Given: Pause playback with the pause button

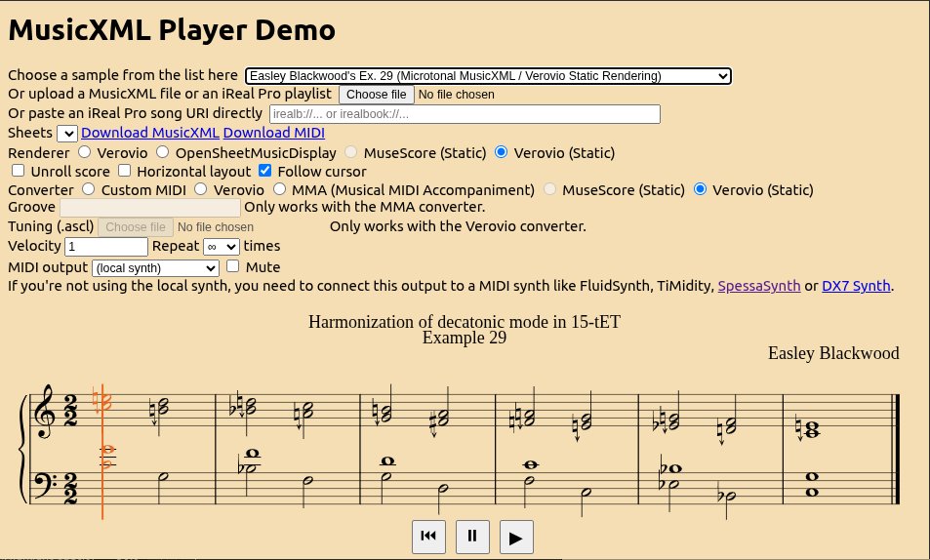Looking at the screenshot, I should 472,536.
